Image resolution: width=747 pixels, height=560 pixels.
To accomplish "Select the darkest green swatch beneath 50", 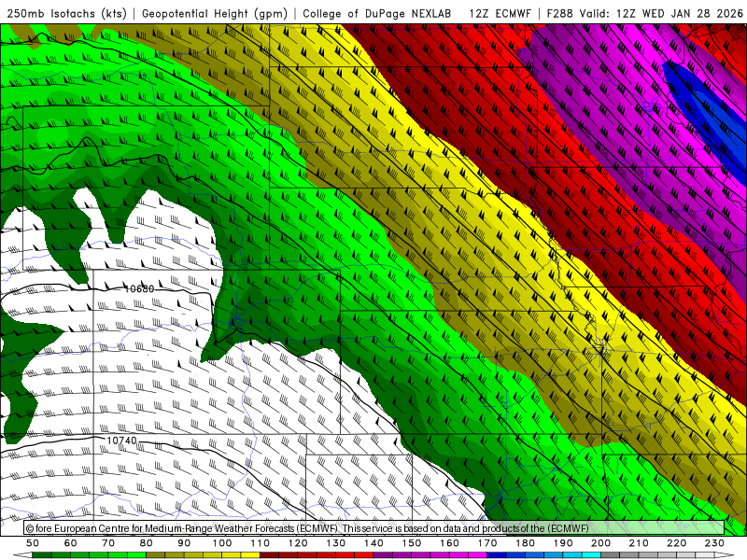I will click(x=42, y=555).
